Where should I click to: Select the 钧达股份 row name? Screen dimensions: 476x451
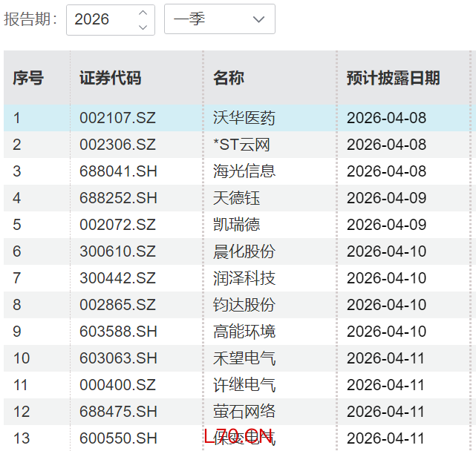[x=244, y=305]
